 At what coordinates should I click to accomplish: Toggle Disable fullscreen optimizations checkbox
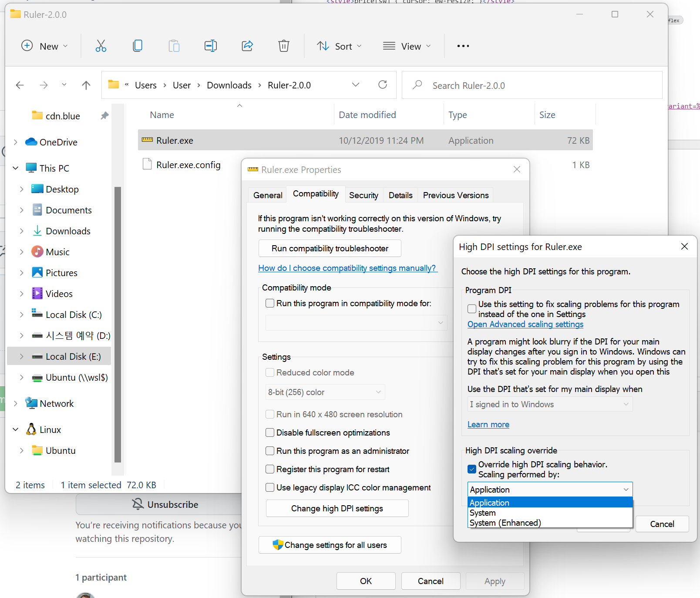270,432
